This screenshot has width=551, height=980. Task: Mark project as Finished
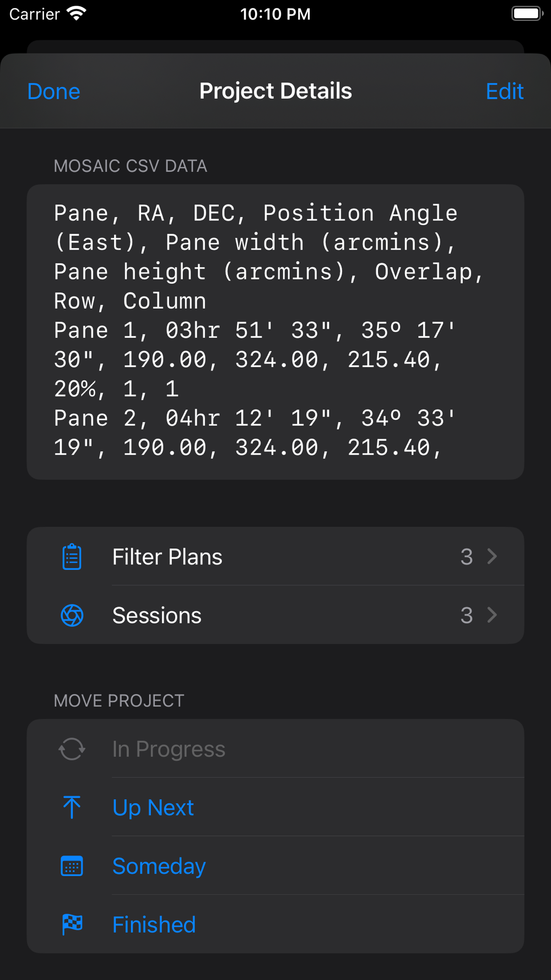coord(275,924)
